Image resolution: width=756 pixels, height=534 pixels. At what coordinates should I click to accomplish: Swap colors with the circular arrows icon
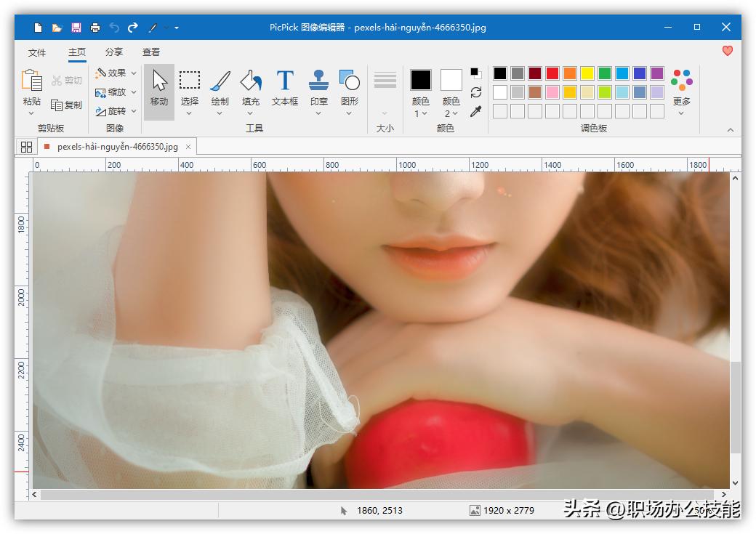[x=476, y=92]
